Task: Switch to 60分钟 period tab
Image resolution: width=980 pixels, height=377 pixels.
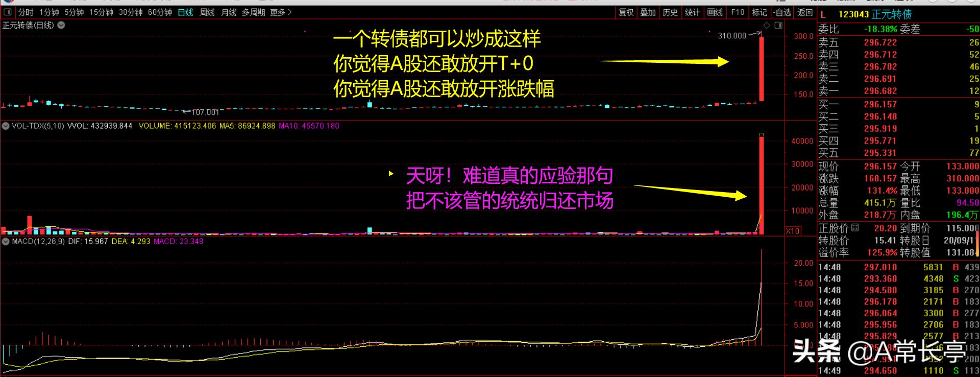Action: click(160, 12)
